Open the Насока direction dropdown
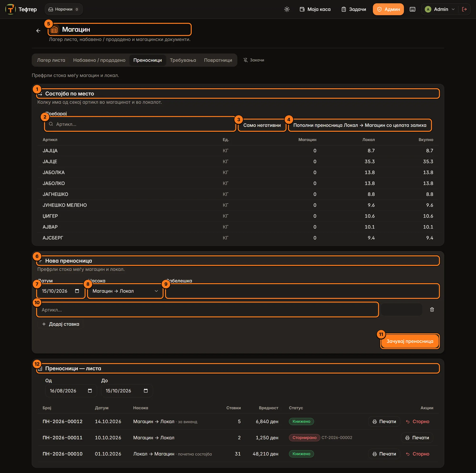 [125, 291]
